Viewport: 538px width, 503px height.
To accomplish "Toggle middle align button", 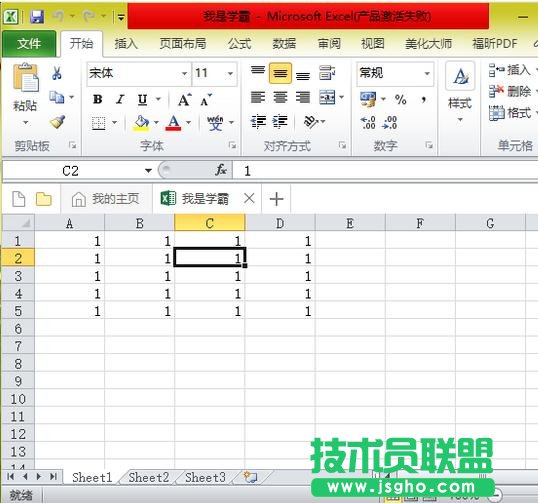I will pos(280,73).
